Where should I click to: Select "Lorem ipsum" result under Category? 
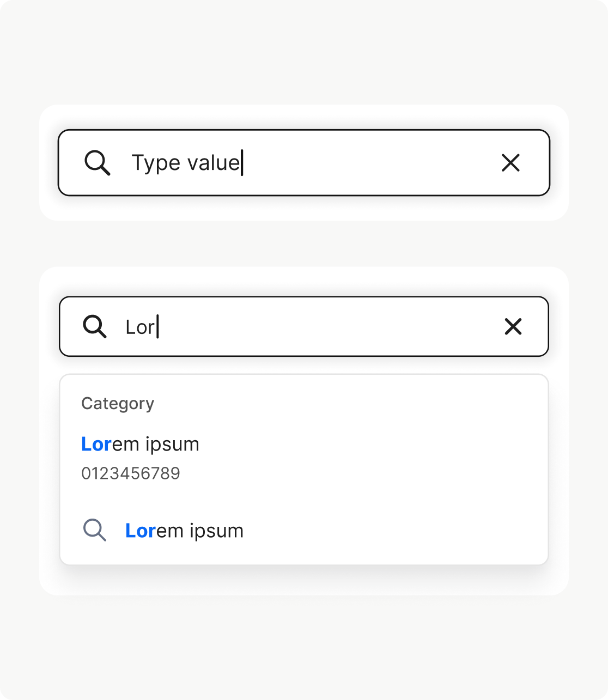[140, 445]
